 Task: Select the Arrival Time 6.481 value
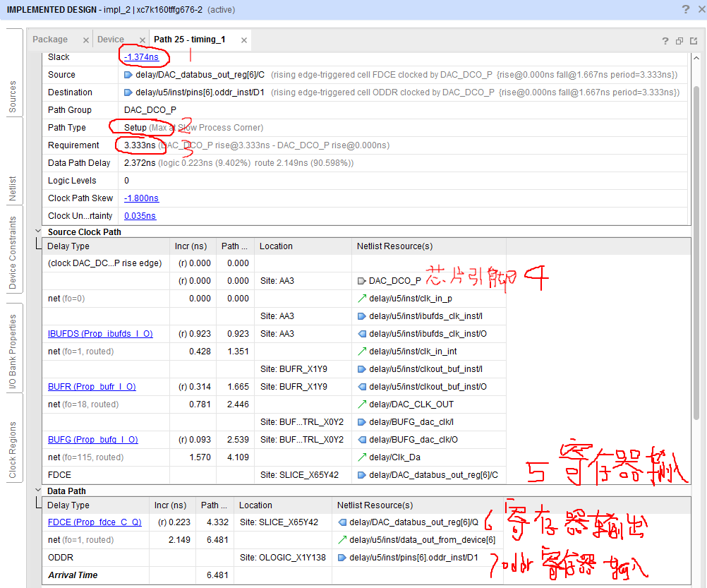click(x=217, y=575)
